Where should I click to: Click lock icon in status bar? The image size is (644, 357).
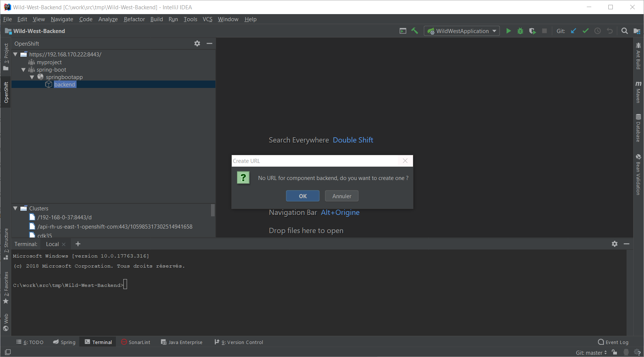(615, 352)
